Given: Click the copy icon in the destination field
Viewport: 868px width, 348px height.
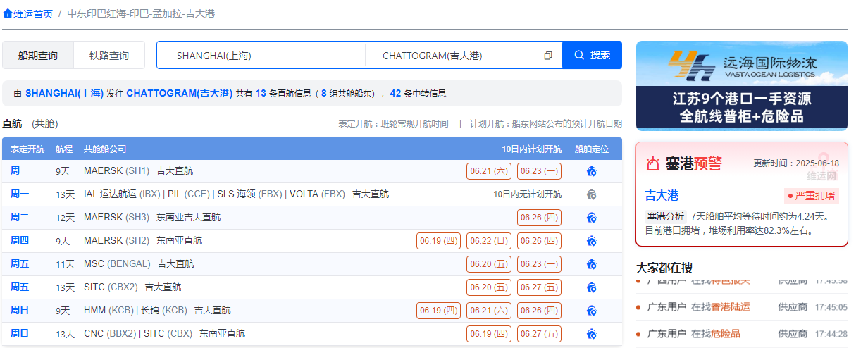Looking at the screenshot, I should click(548, 56).
